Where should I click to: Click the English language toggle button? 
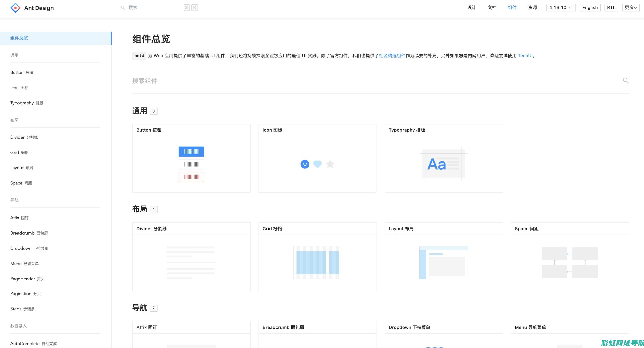tap(590, 7)
